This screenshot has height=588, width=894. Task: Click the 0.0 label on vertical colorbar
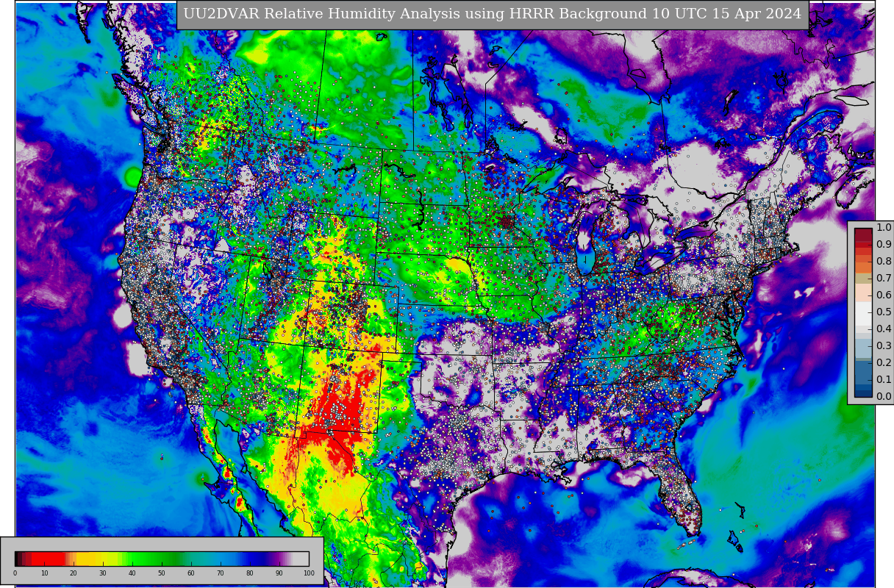(884, 396)
